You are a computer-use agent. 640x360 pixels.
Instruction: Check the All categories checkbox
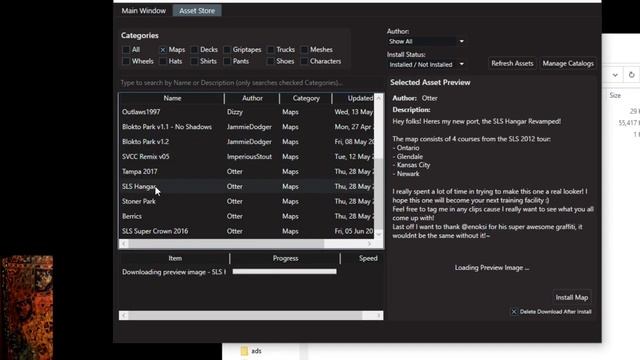tap(126, 49)
